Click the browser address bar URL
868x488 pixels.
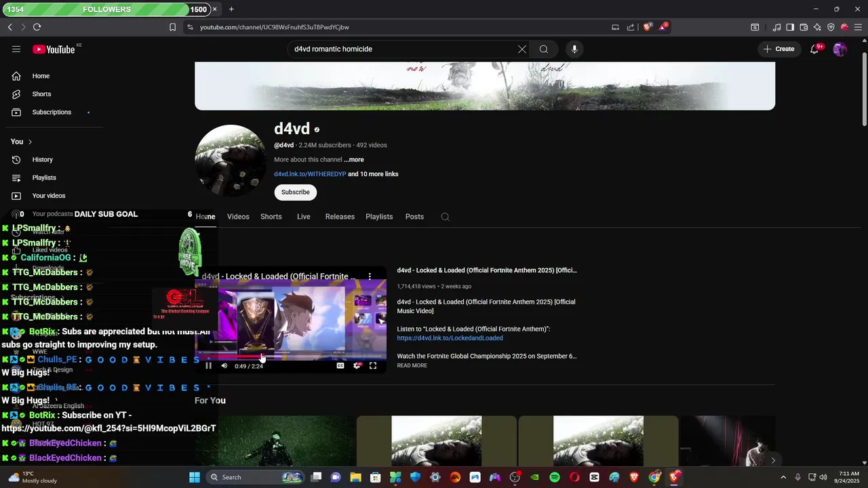(x=274, y=27)
